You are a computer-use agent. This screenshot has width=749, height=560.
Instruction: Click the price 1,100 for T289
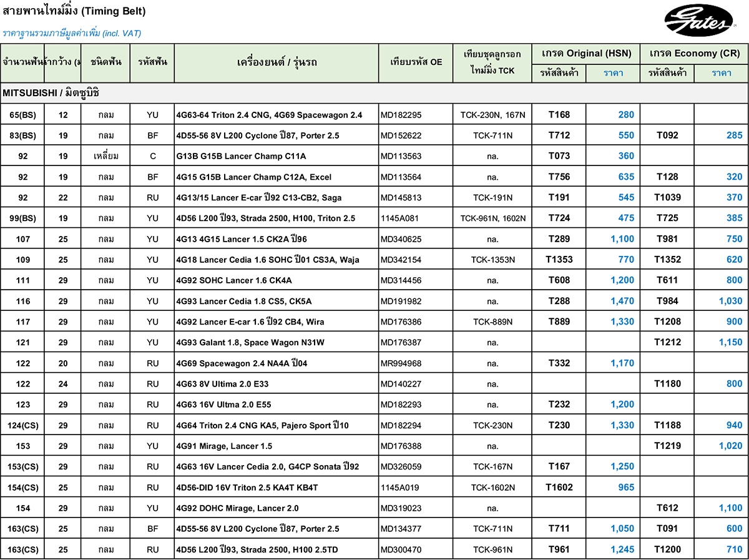click(x=622, y=238)
